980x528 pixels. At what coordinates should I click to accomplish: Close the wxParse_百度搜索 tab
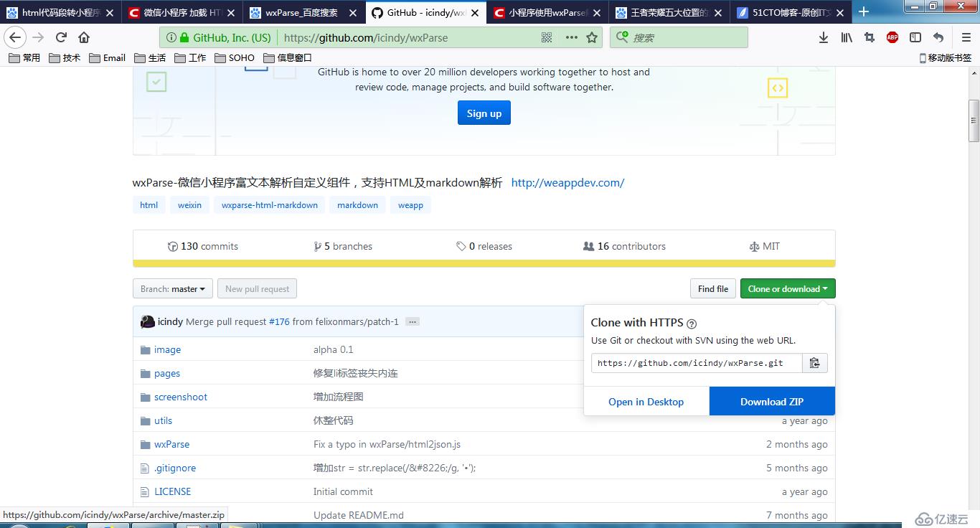pyautogui.click(x=352, y=13)
